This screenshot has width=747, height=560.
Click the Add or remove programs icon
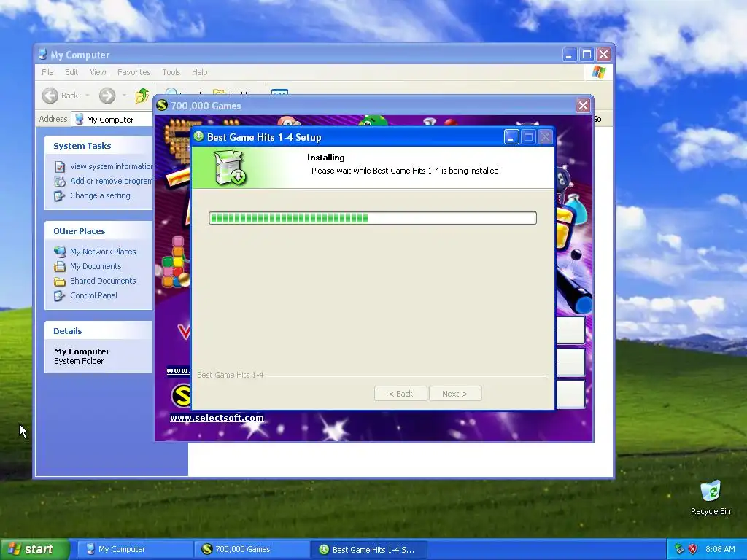(60, 182)
